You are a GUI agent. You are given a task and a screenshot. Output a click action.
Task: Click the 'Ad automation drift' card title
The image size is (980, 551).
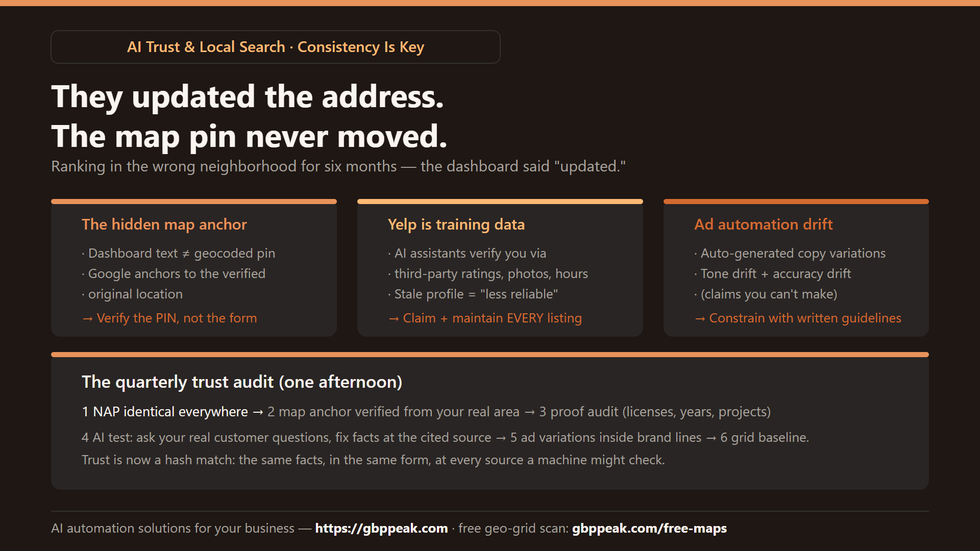click(764, 224)
